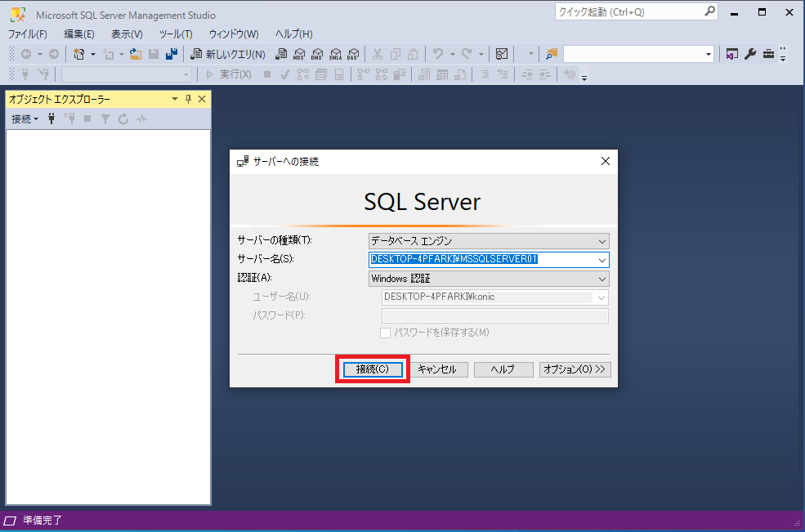Open a new DAX query
805x532 pixels.
pyautogui.click(x=352, y=54)
